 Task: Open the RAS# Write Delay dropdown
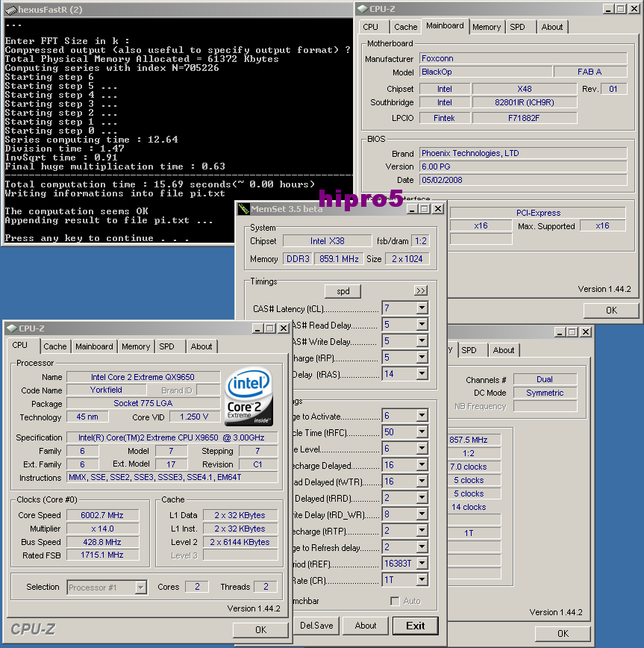(422, 341)
